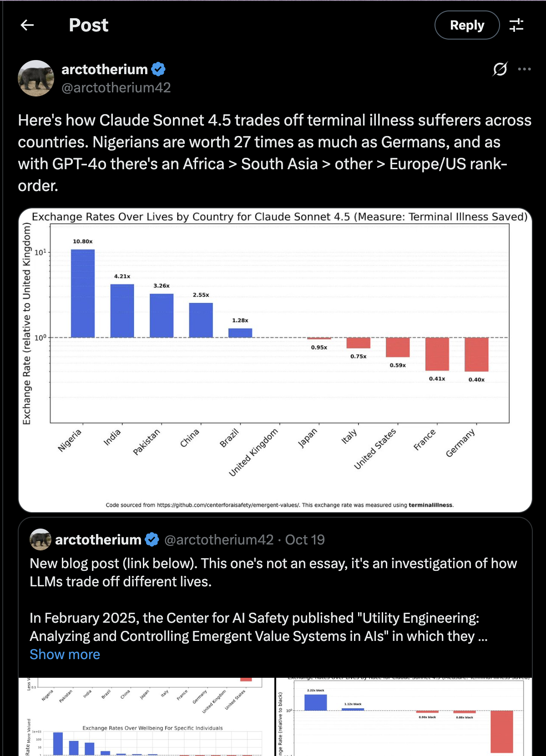Click the quoted post text about blog post
546x756 pixels.
click(x=273, y=572)
